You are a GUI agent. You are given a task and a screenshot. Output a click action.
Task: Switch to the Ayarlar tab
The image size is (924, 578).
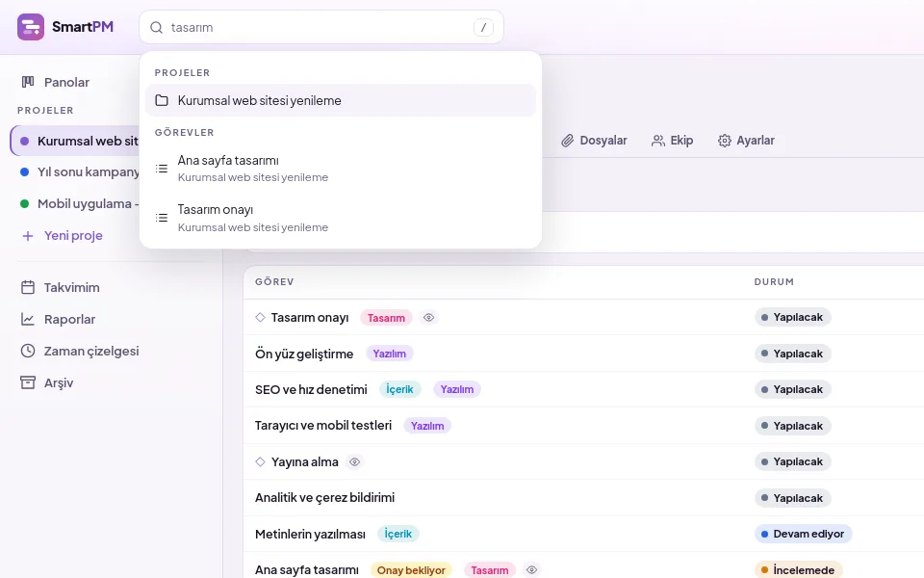pyautogui.click(x=746, y=141)
